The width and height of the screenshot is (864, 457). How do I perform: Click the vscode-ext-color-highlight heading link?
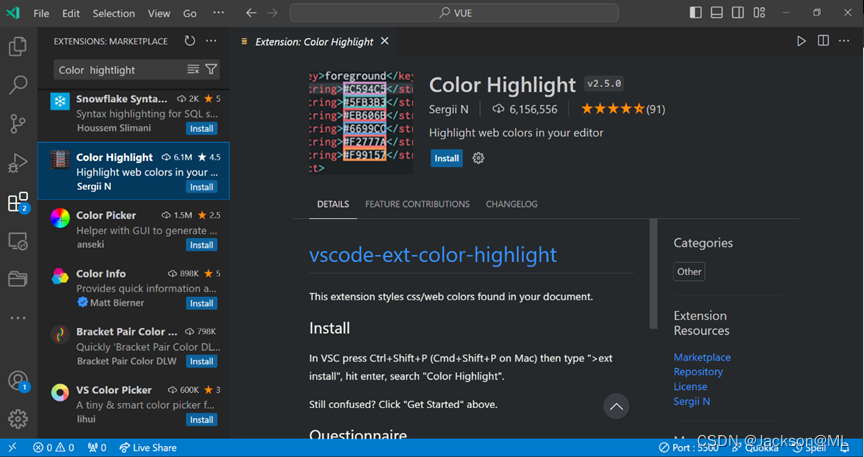tap(433, 255)
